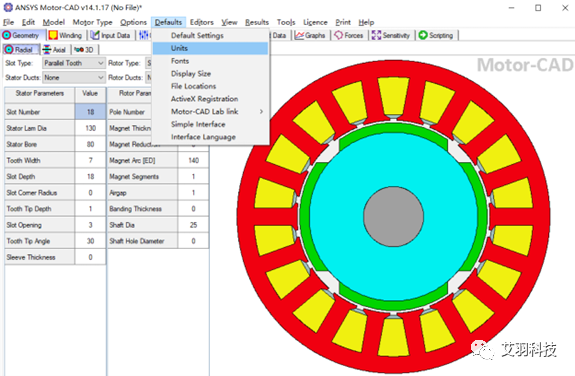
Task: Choose Simple Interface menu entry
Action: coord(211,124)
